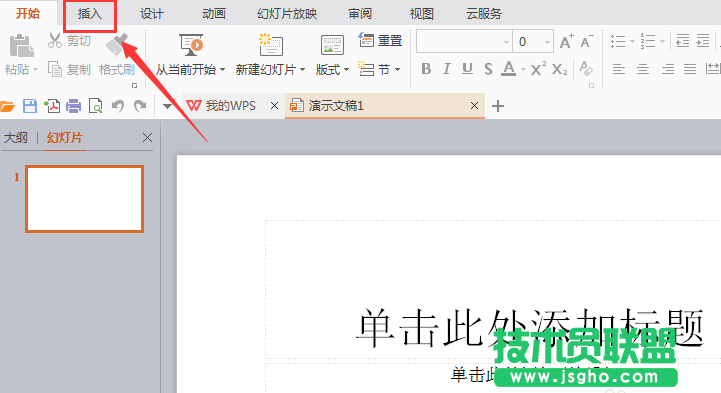The image size is (721, 393).
Task: Open the clipboard dialog launcher
Action: [134, 85]
